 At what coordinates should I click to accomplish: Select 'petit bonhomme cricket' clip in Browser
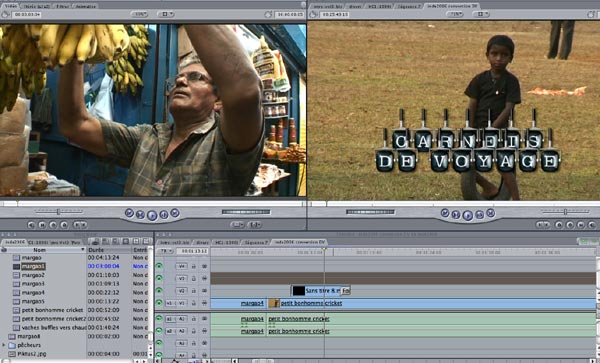click(52, 310)
